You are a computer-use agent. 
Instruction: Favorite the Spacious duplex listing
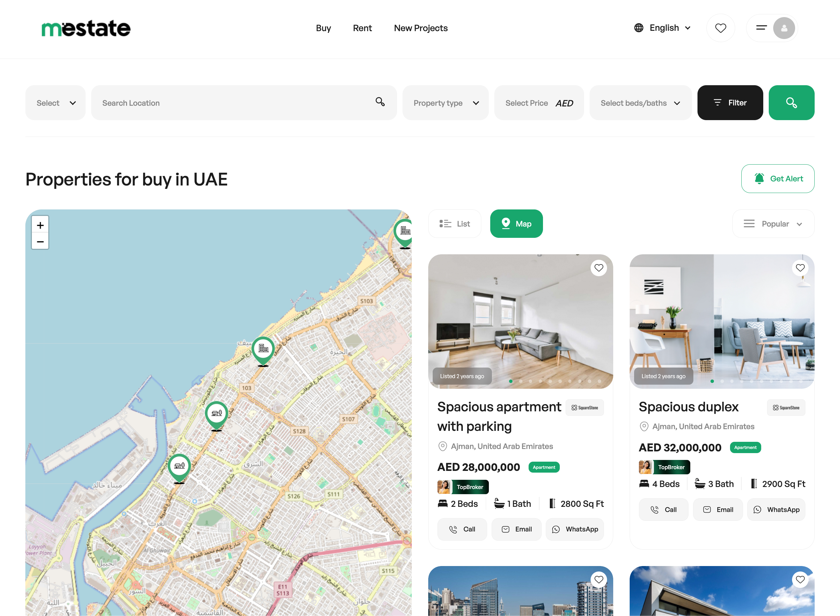[800, 268]
